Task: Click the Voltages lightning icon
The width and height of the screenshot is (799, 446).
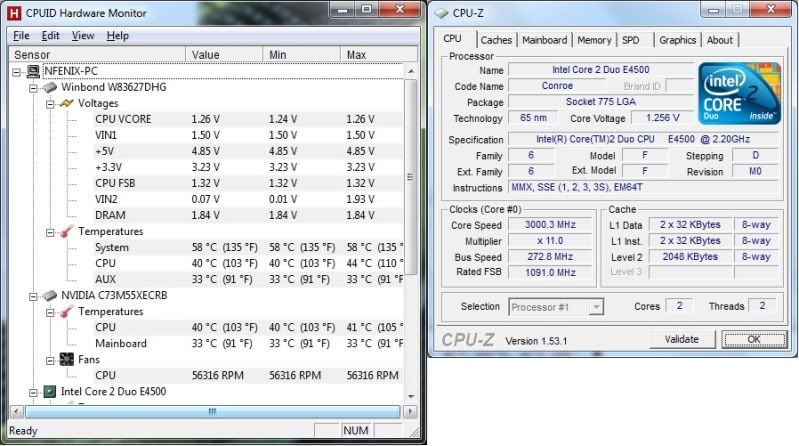Action: [66, 103]
